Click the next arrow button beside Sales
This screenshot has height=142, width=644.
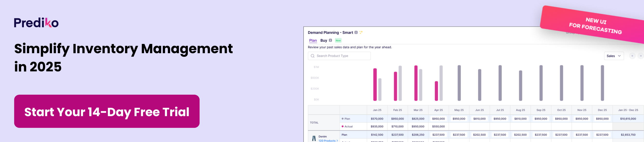pos(641,56)
